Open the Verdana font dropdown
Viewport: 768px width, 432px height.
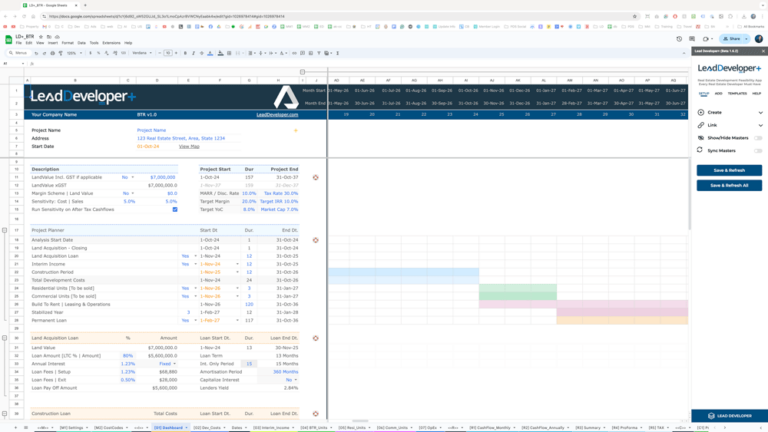click(x=141, y=52)
